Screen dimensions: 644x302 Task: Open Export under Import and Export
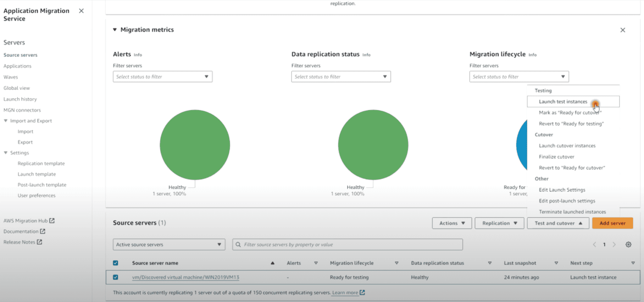tap(25, 142)
